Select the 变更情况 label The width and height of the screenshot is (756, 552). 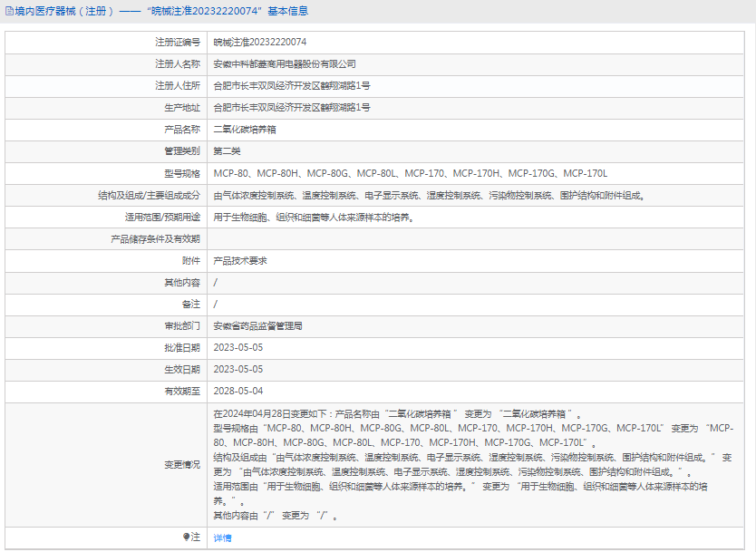[182, 465]
